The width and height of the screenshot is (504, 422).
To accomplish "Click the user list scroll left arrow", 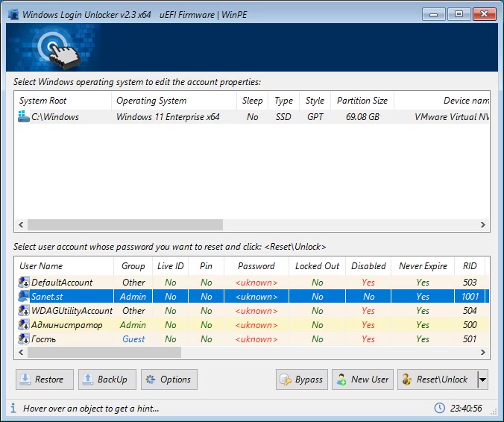I will click(x=21, y=352).
